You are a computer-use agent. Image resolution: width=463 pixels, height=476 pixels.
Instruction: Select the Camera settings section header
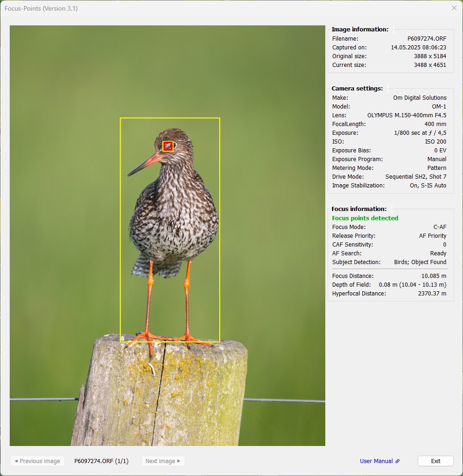tap(357, 89)
